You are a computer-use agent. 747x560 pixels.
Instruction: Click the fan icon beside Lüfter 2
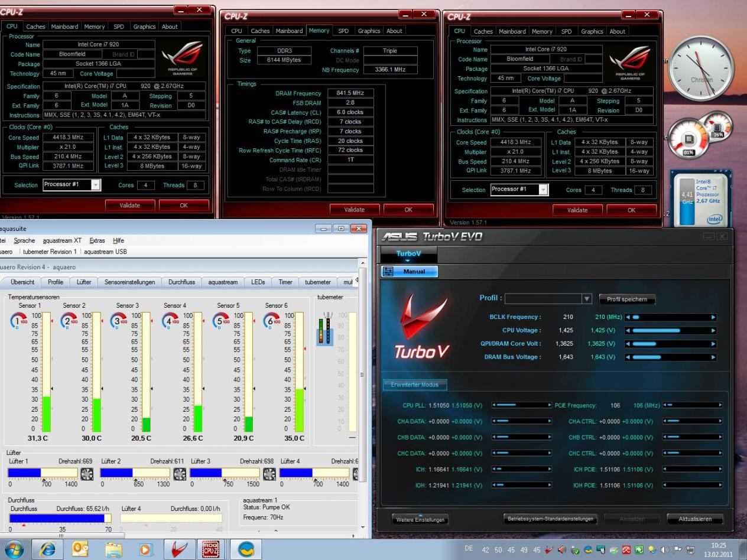point(179,474)
